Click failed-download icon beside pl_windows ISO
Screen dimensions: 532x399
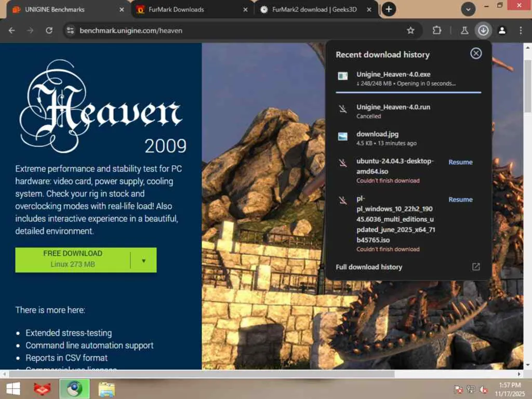343,200
